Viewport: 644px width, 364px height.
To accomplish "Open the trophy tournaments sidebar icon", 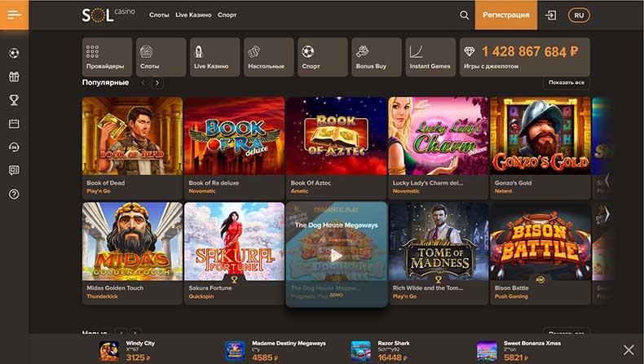I will 14,100.
